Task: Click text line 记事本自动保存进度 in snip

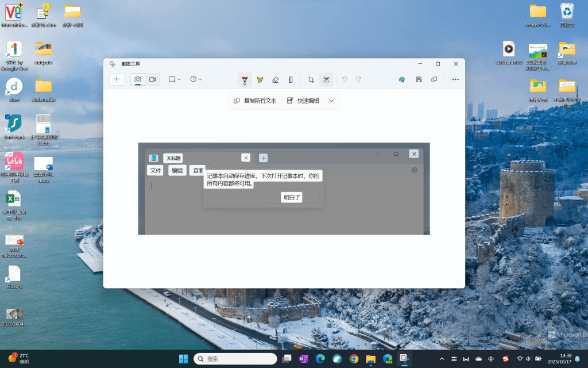Action: 263,176
